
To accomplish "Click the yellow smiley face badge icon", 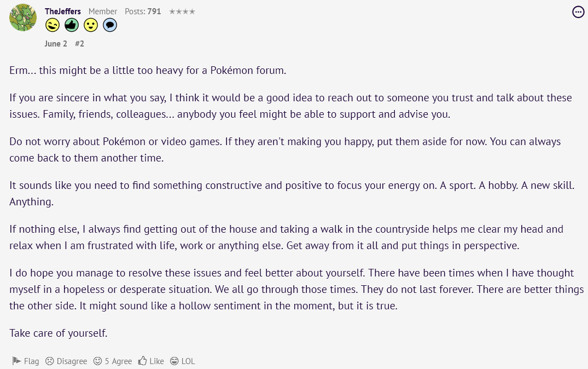I will [91, 25].
